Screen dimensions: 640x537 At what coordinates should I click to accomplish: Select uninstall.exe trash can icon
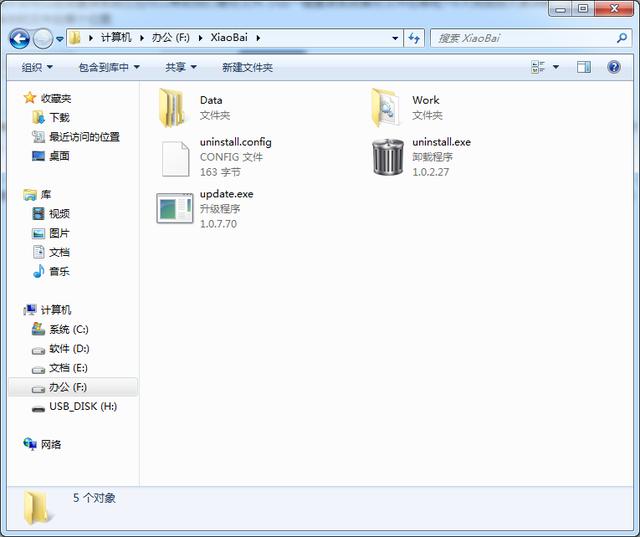388,157
